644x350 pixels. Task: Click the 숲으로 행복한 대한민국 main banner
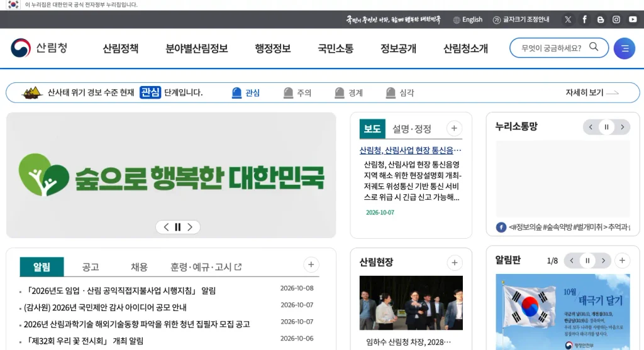(171, 175)
